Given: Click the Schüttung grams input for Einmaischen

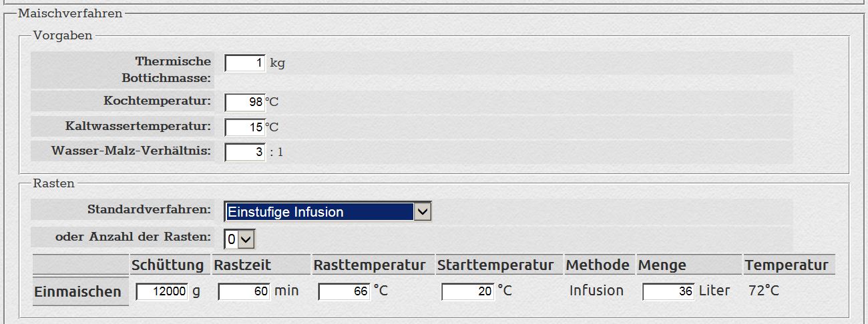Looking at the screenshot, I should pyautogui.click(x=162, y=291).
